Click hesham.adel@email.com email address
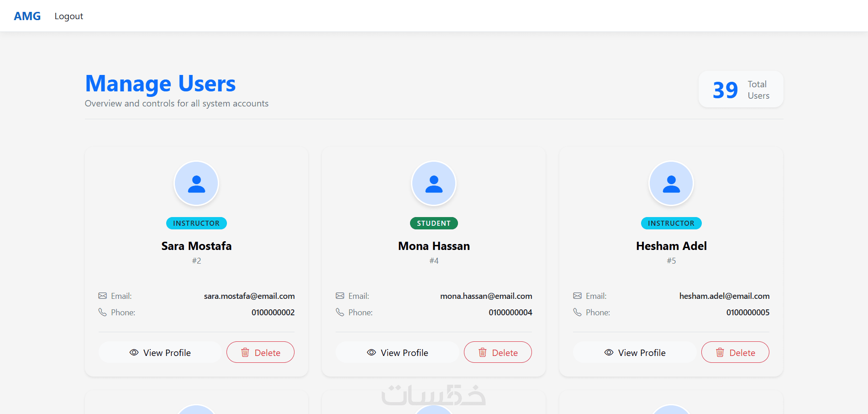Viewport: 868px width, 414px height. (x=724, y=296)
